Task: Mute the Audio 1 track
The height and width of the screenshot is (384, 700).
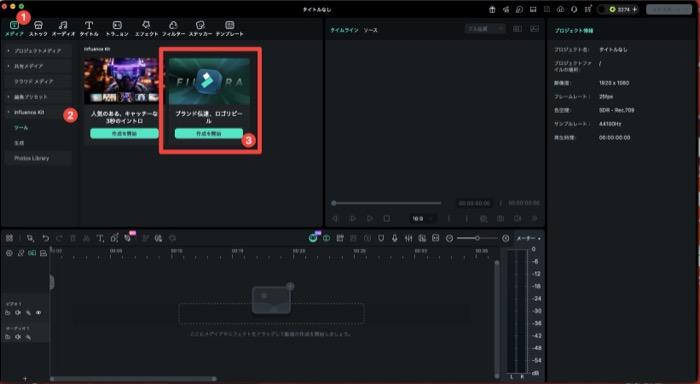Action: [18, 337]
